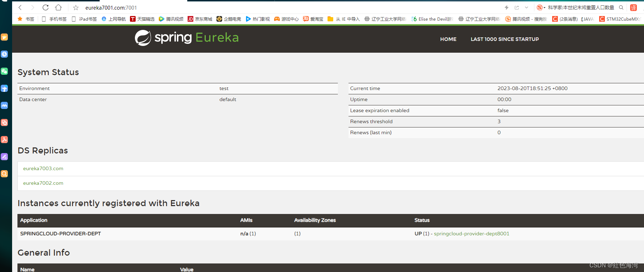Open the (2条消息) JAVA bookmark
The height and width of the screenshot is (272, 644).
tap(573, 19)
